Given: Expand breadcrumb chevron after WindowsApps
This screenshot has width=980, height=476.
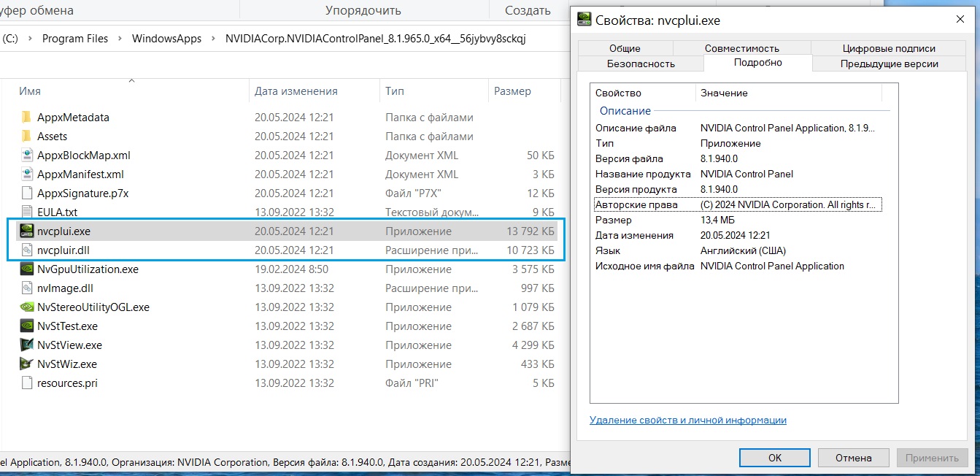Looking at the screenshot, I should [x=214, y=39].
